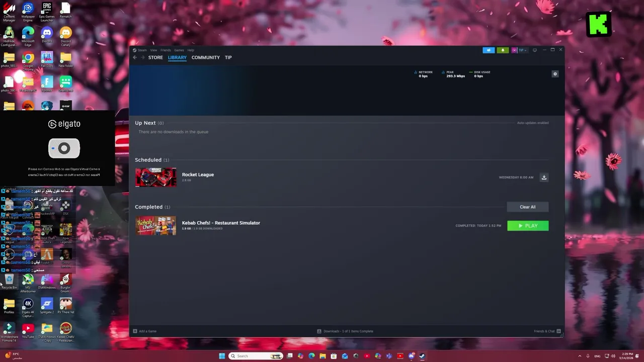This screenshot has width=644, height=362.
Task: Click the Windows taskbar Search box
Action: [256, 356]
